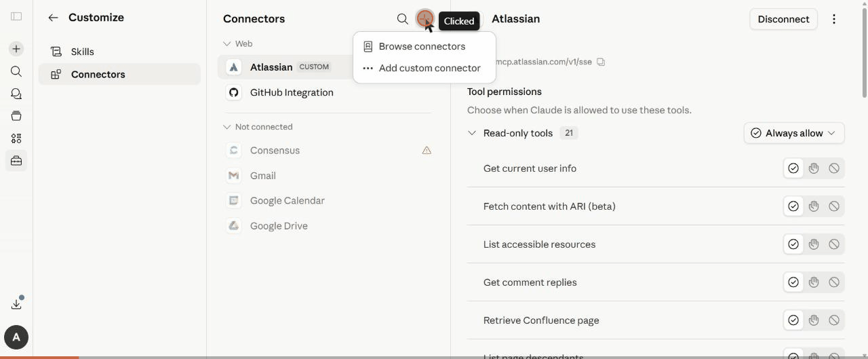This screenshot has height=359, width=868.
Task: Set Retrieve Confluence page to needs approval
Action: [814, 320]
